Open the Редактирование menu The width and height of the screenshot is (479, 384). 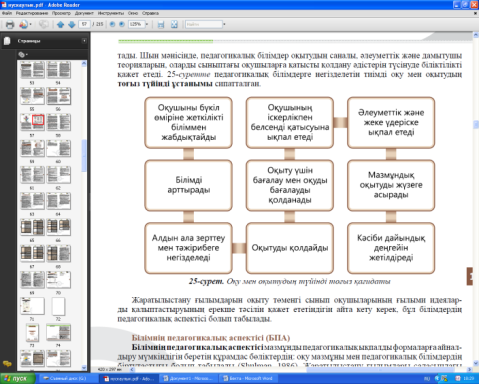(x=32, y=13)
